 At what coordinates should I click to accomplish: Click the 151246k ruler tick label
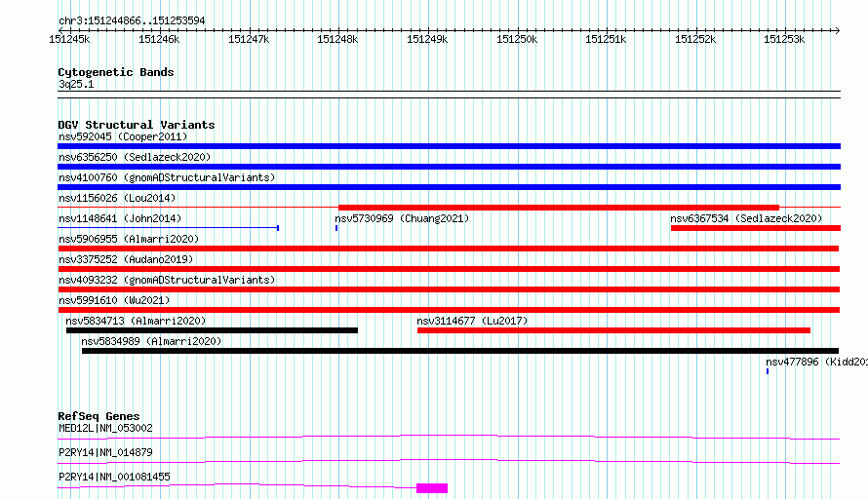click(x=159, y=39)
